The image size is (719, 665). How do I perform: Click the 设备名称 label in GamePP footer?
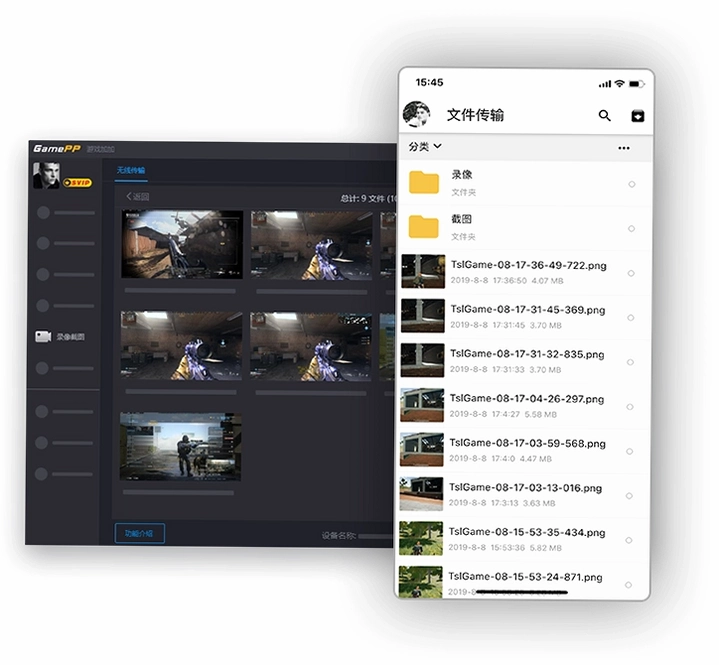[x=338, y=535]
